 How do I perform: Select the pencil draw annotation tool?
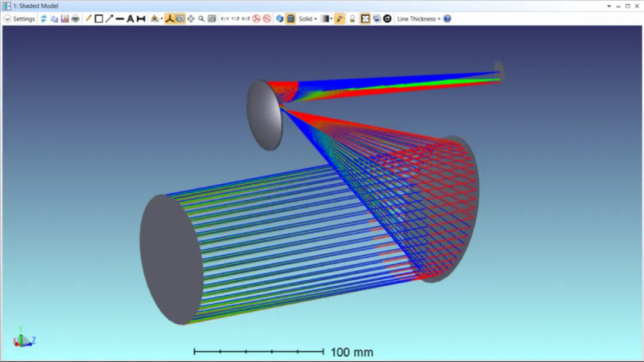point(88,18)
